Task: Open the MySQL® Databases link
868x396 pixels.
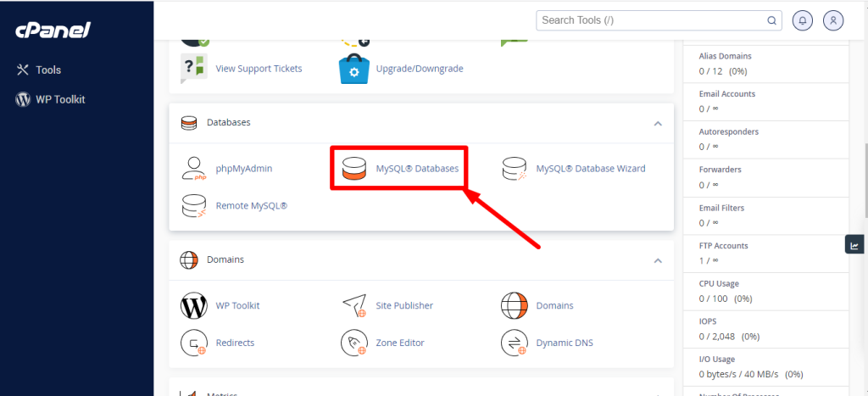Action: [417, 169]
